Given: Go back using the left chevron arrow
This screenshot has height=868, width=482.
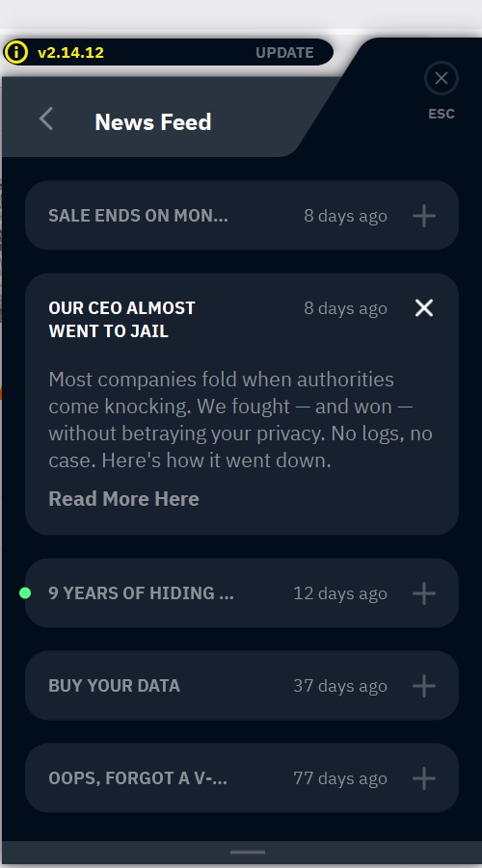Looking at the screenshot, I should (x=46, y=119).
